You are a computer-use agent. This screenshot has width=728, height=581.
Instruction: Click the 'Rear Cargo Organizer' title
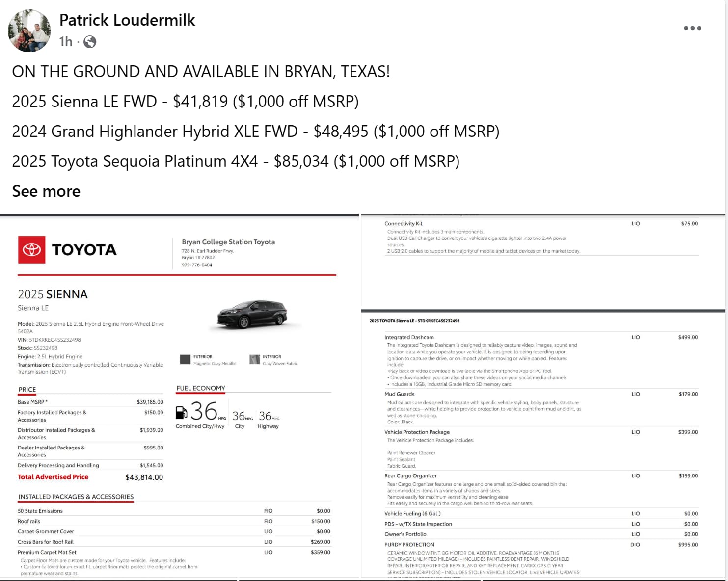tap(410, 475)
